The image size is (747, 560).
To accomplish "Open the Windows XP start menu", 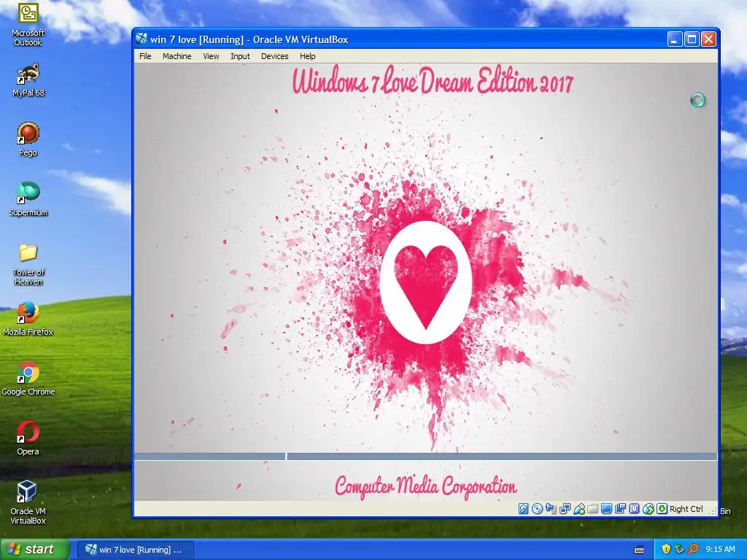I will tap(34, 549).
